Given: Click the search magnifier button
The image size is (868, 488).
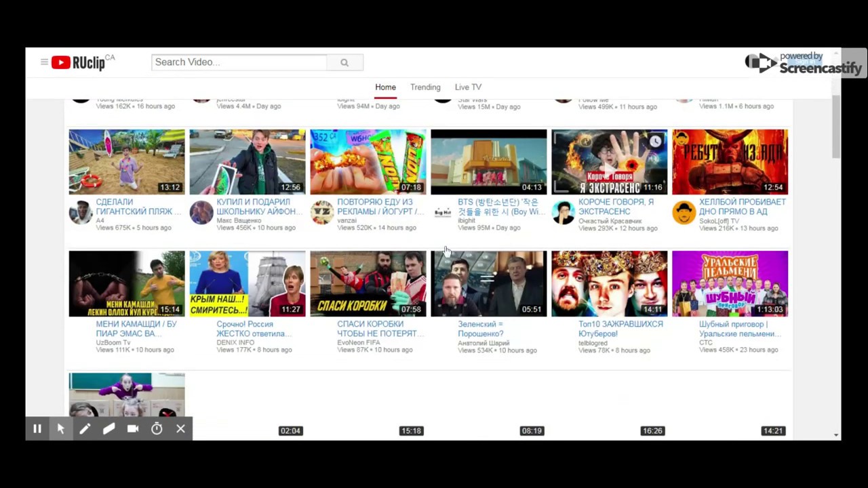Looking at the screenshot, I should (344, 62).
